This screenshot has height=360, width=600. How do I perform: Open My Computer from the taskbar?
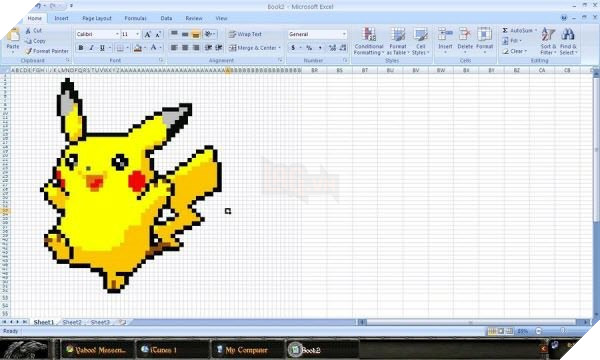click(248, 350)
